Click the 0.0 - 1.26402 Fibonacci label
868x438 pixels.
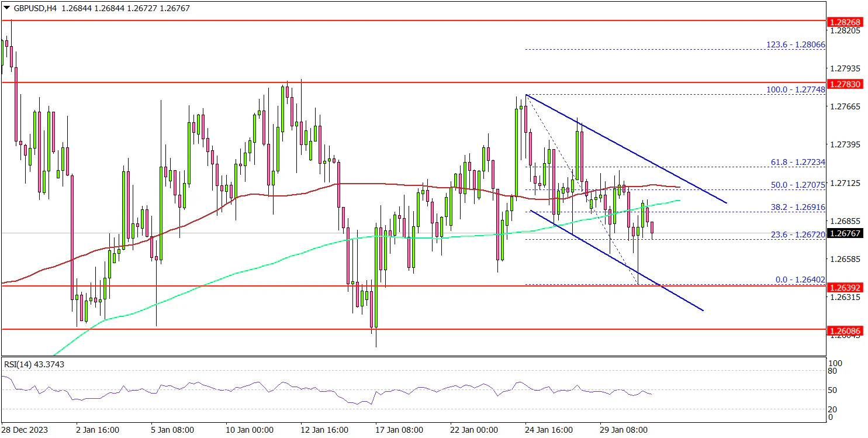pos(800,280)
